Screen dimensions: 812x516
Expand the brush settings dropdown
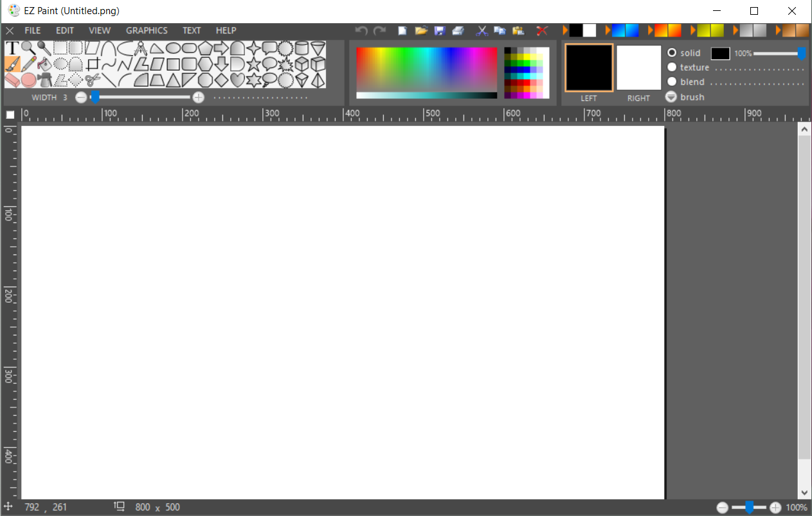[x=671, y=97]
